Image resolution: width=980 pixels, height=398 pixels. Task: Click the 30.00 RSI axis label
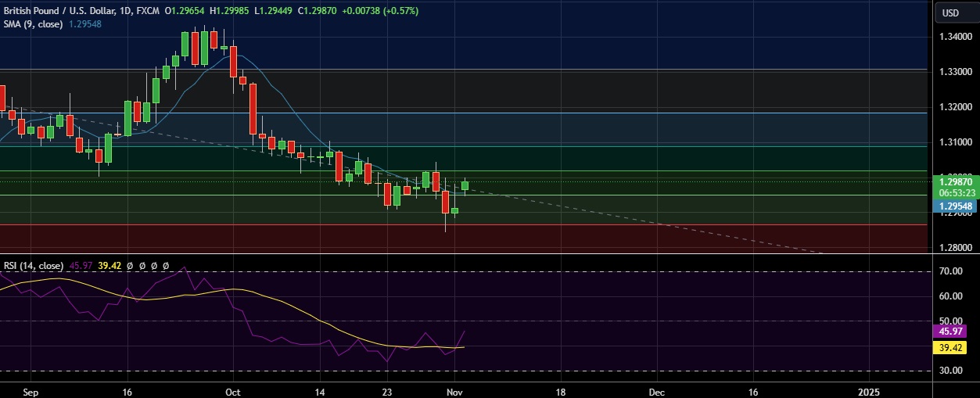click(951, 371)
